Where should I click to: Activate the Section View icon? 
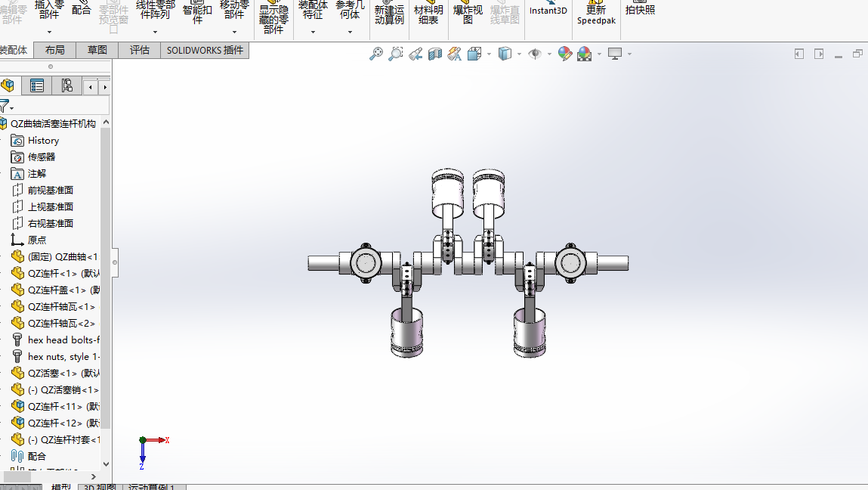click(x=434, y=54)
